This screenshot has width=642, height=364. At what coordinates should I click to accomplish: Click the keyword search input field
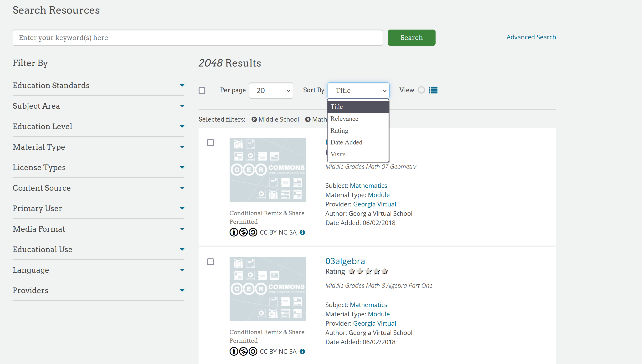(197, 38)
